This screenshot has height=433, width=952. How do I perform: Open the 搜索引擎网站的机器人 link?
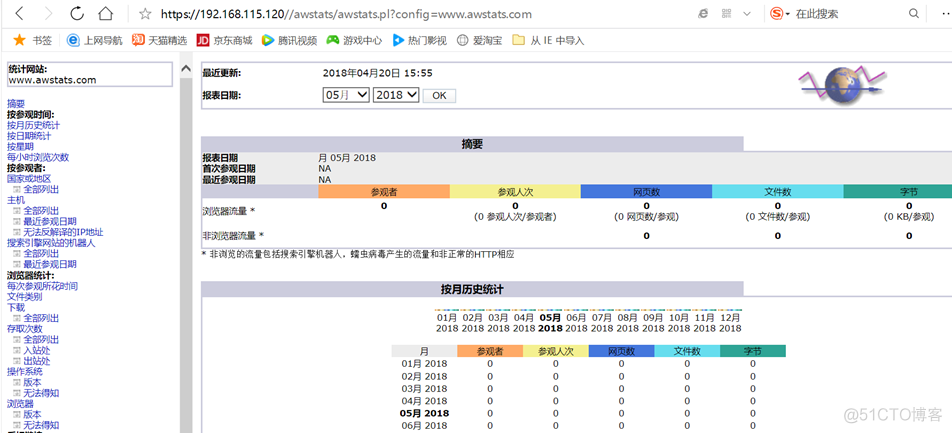(51, 243)
